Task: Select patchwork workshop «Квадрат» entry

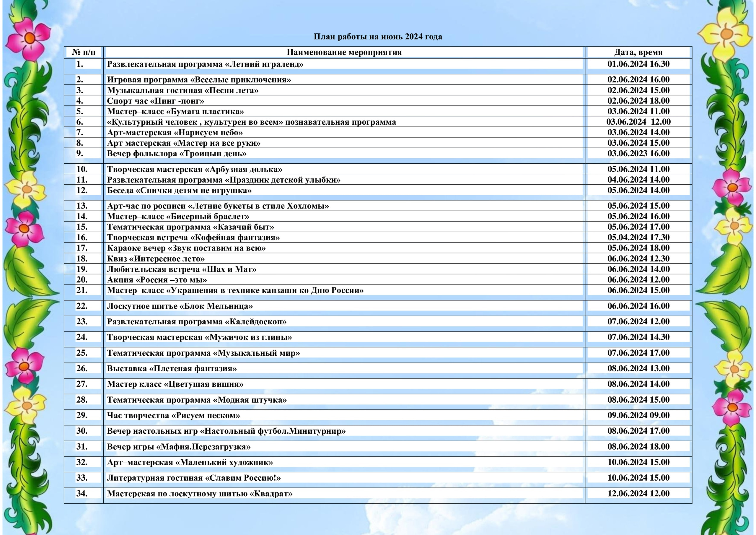Action: 200,493
